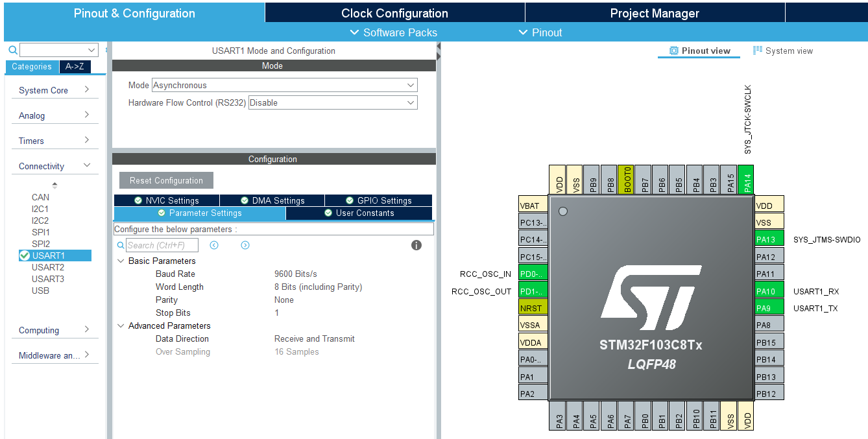Click the ST logo on the chip

(x=651, y=298)
